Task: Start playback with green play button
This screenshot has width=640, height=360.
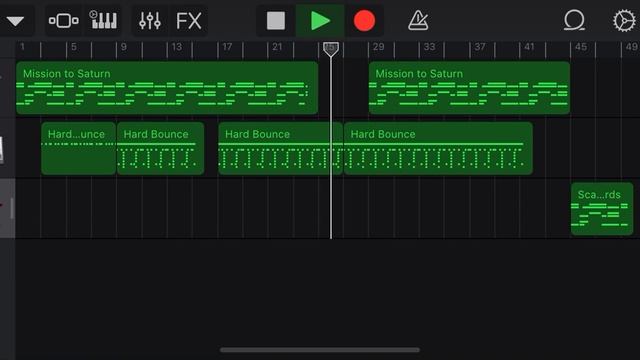Action: tap(320, 20)
